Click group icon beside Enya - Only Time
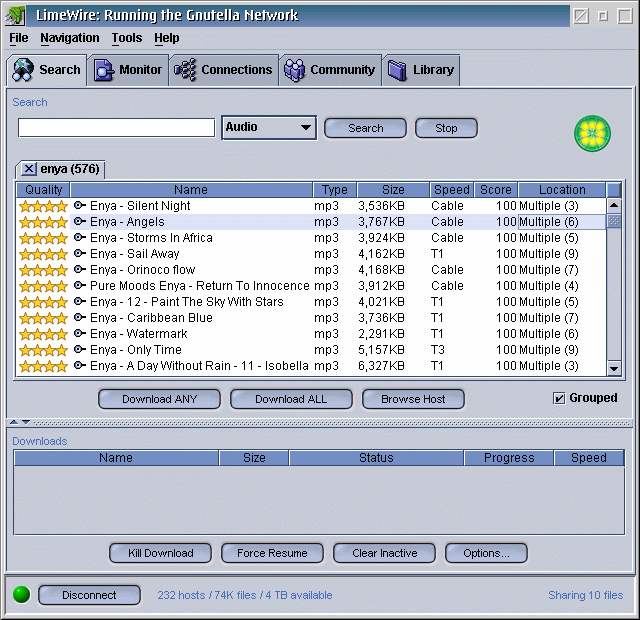 80,349
